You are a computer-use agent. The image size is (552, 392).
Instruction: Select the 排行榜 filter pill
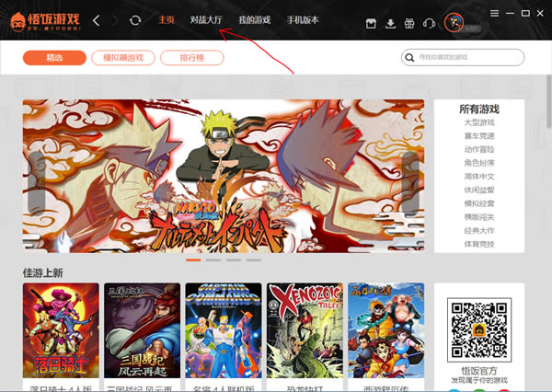[x=192, y=58]
